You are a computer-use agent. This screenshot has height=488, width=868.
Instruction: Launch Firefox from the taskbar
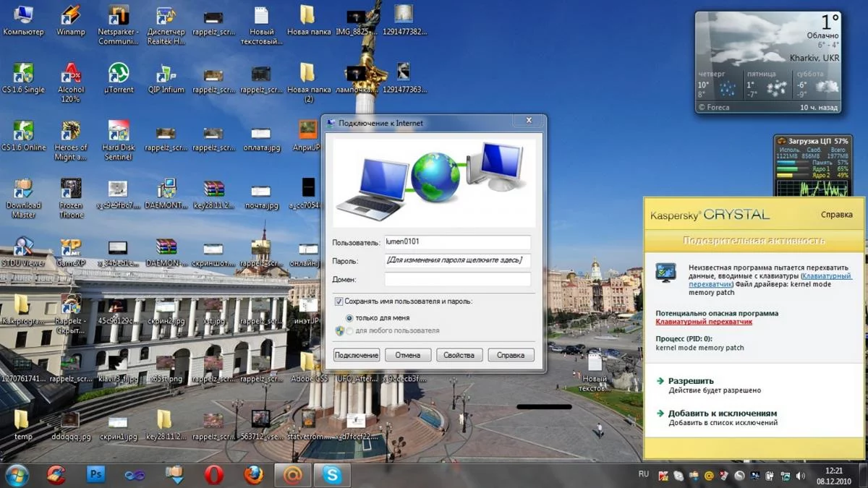pos(253,474)
